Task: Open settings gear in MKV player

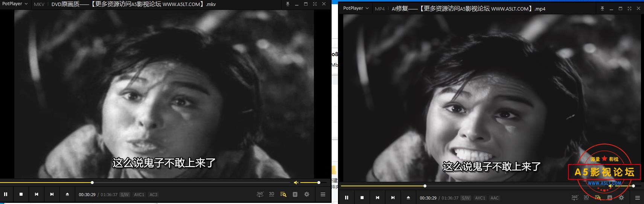Action: (x=307, y=194)
